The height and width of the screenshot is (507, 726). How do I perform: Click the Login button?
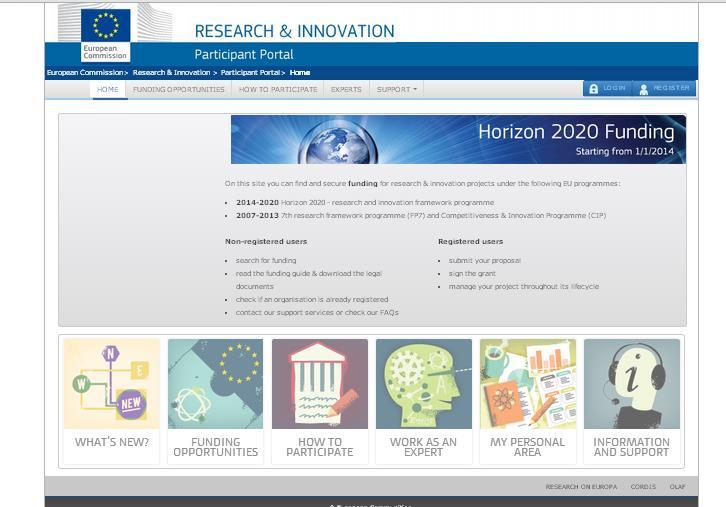607,88
